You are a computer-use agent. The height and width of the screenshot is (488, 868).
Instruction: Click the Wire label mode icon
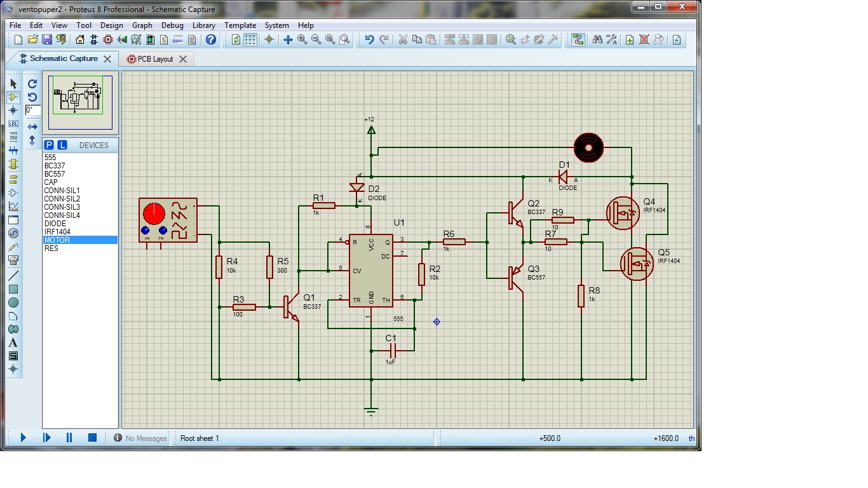click(x=13, y=124)
